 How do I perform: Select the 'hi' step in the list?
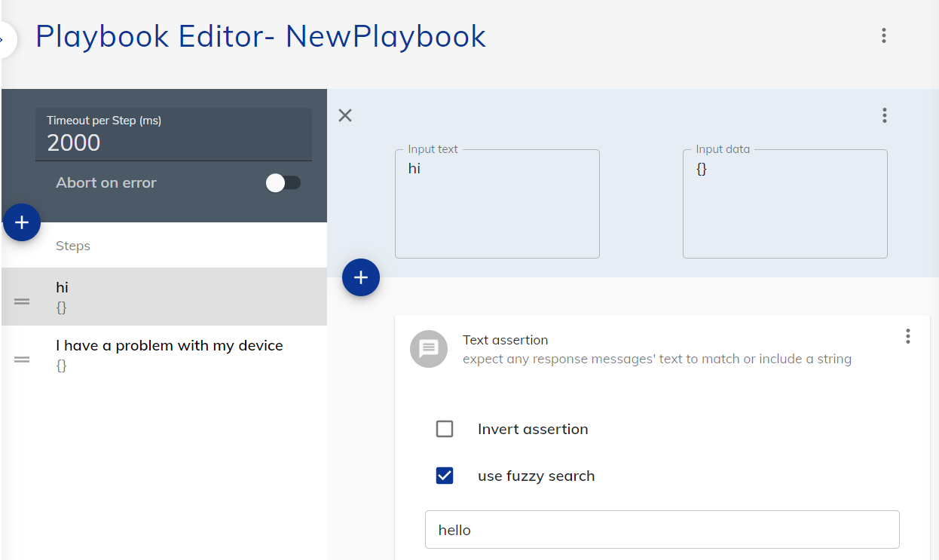point(164,297)
